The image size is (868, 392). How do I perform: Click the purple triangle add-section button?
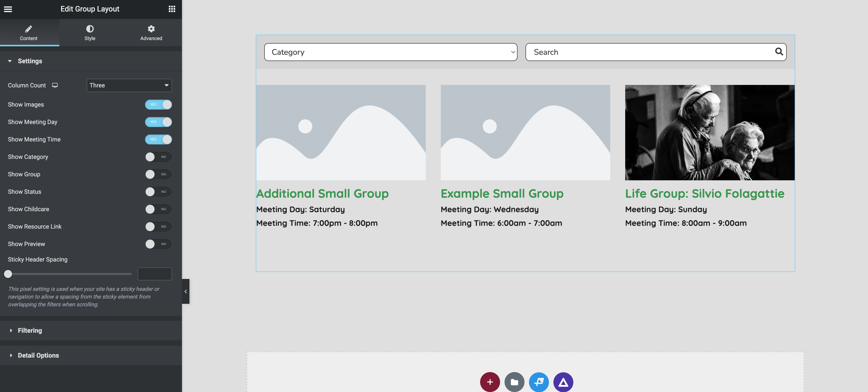pos(563,382)
